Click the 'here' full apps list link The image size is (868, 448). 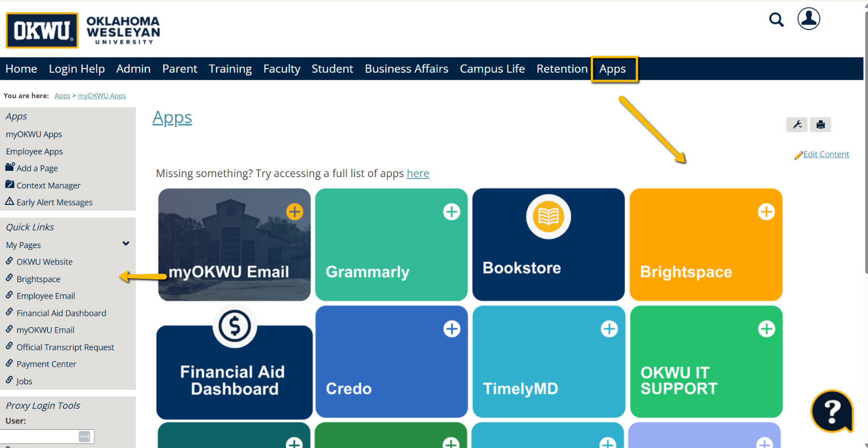pyautogui.click(x=418, y=173)
